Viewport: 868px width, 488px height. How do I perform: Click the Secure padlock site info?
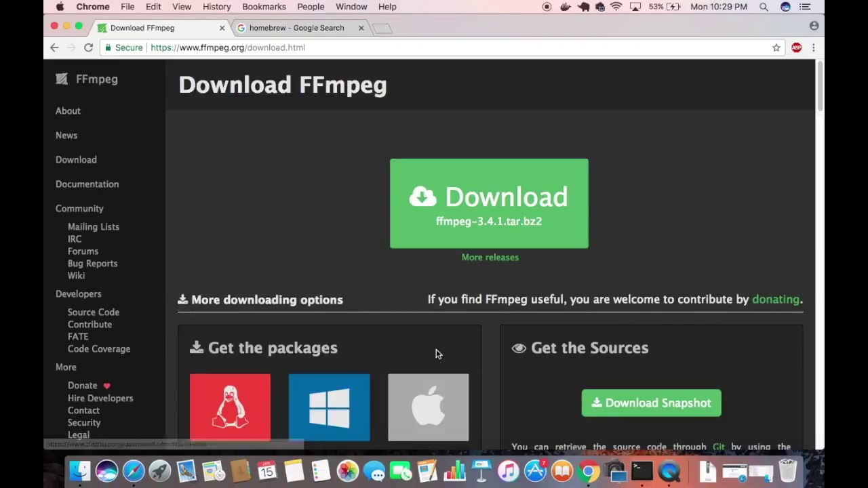(x=123, y=47)
